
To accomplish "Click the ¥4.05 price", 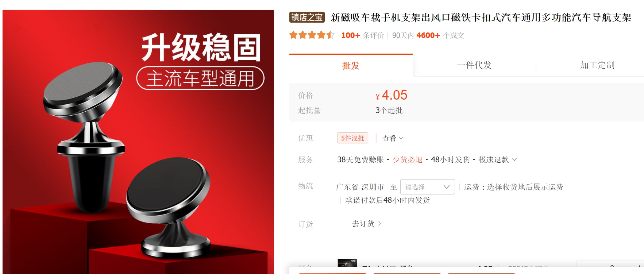I will point(391,95).
